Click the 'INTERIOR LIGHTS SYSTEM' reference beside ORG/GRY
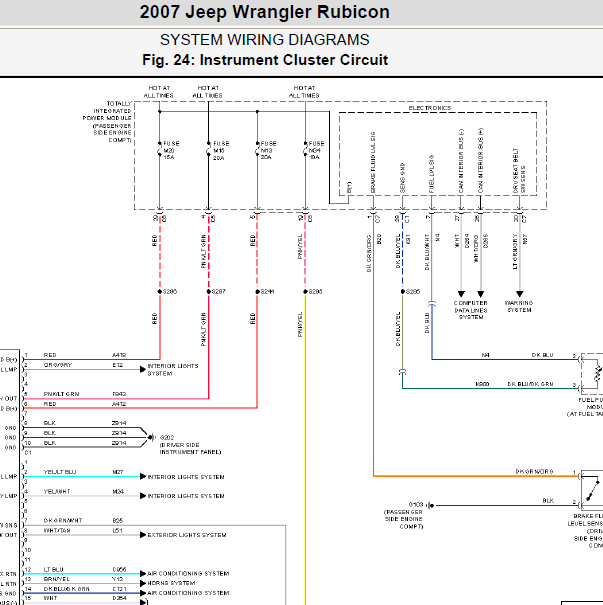The height and width of the screenshot is (605, 603). (x=172, y=370)
